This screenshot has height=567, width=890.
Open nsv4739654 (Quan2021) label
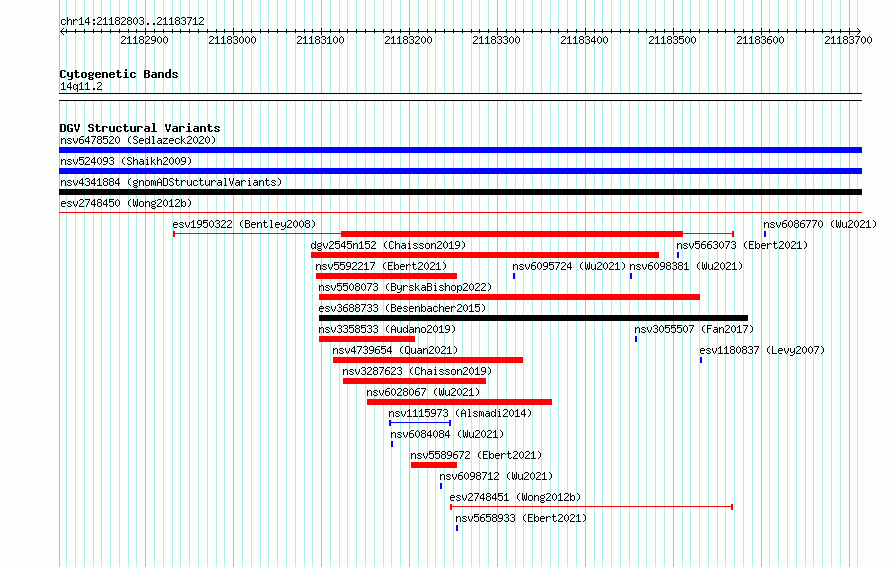point(395,350)
